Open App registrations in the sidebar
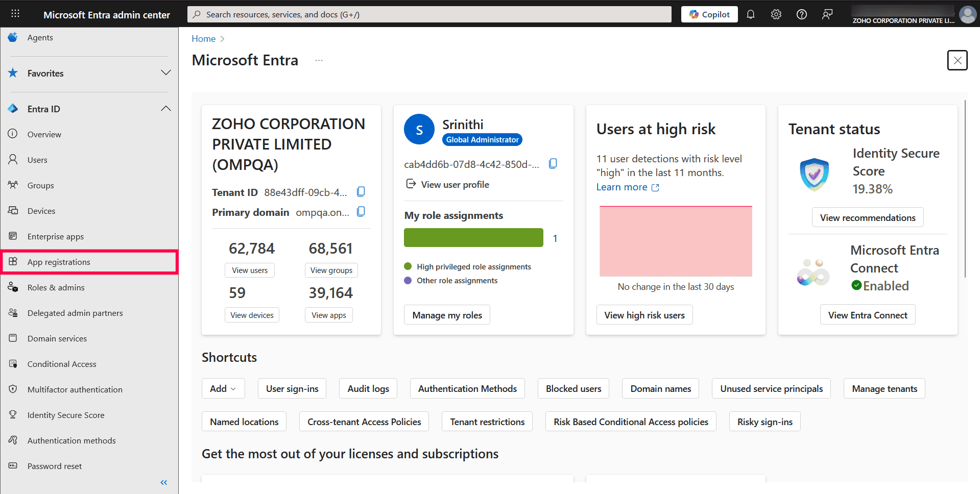This screenshot has width=980, height=494. coord(60,262)
